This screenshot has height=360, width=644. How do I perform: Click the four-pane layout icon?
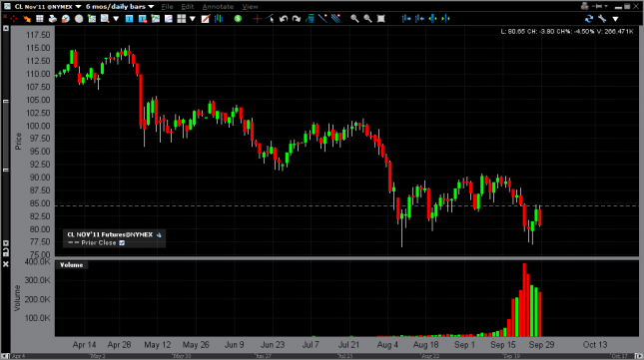click(181, 19)
